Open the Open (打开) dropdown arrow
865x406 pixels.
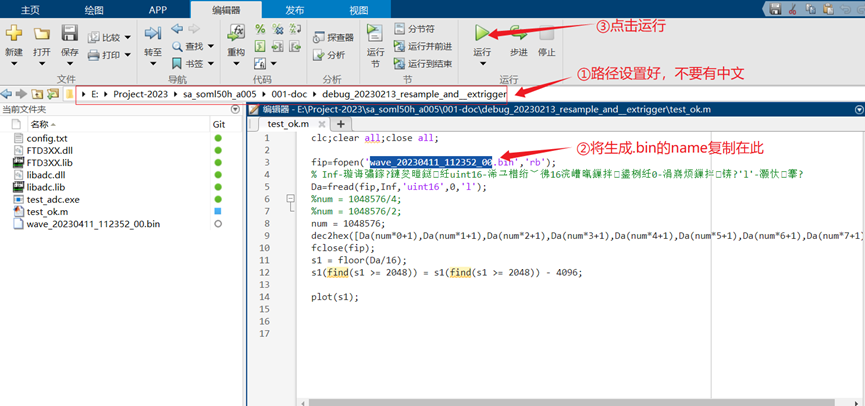(x=41, y=63)
